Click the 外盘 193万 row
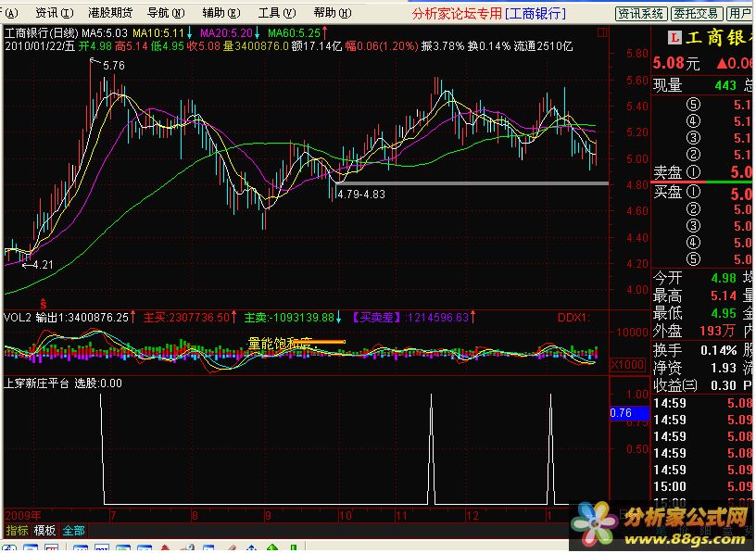The image size is (756, 553). tap(695, 332)
